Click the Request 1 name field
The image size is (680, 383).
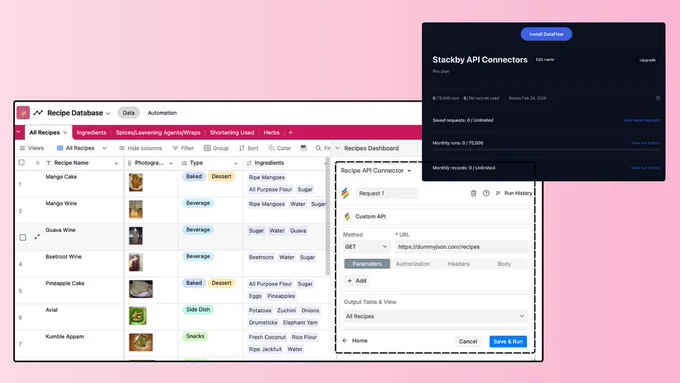pyautogui.click(x=387, y=193)
